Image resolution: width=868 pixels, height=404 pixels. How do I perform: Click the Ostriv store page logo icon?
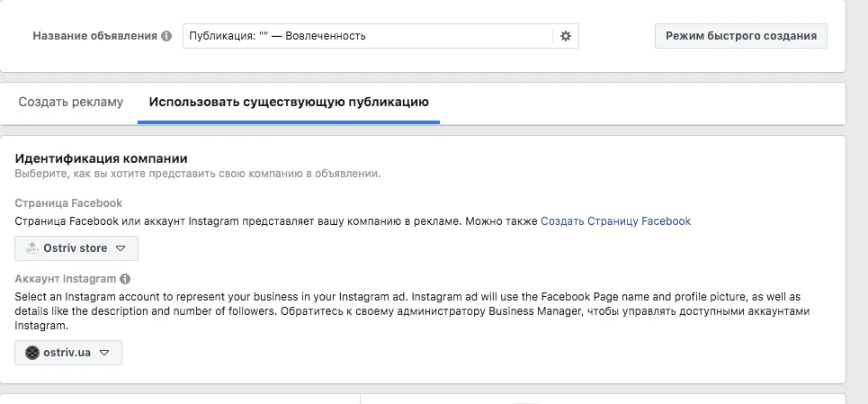[32, 248]
